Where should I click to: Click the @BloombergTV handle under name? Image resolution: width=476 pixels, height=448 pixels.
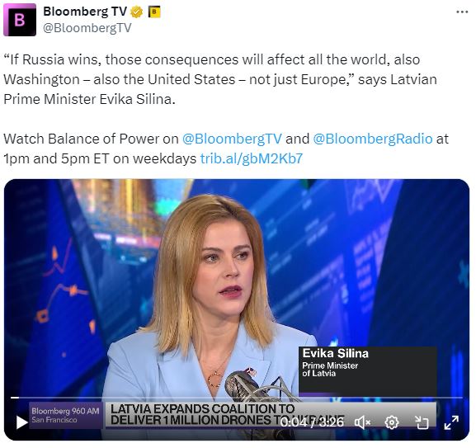(87, 28)
